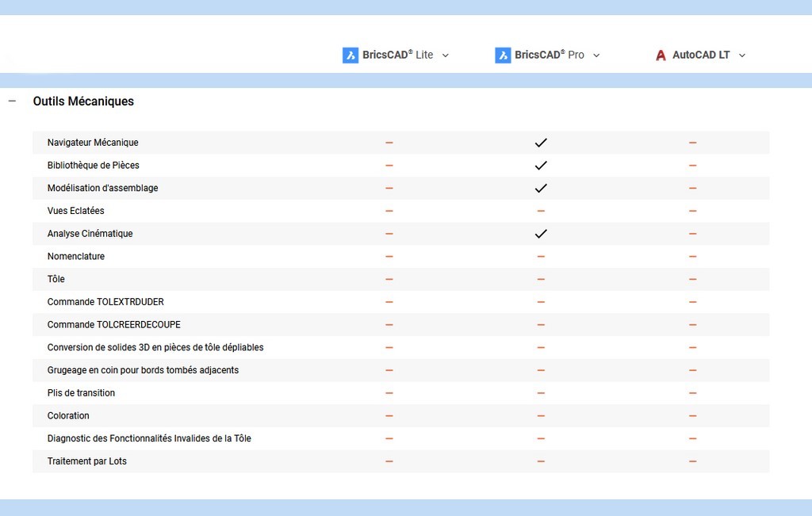
Task: Click the Commande TOLEXTRDUDER row label
Action: click(x=105, y=302)
